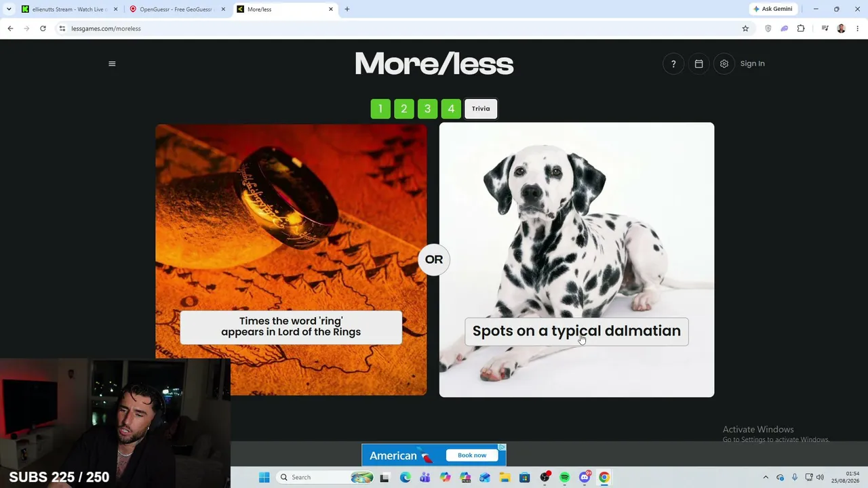This screenshot has width=868, height=488.
Task: Open the shield extension icon
Action: click(x=768, y=28)
